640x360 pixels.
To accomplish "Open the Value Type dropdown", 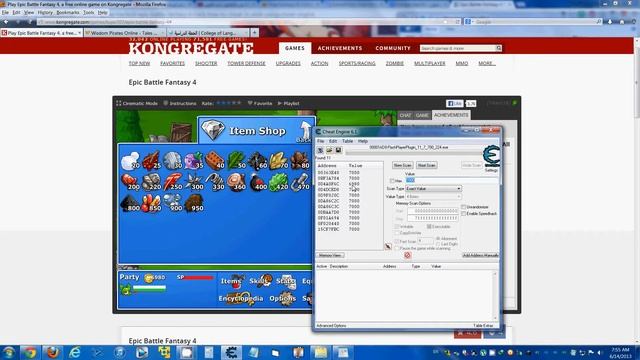I will 433,197.
